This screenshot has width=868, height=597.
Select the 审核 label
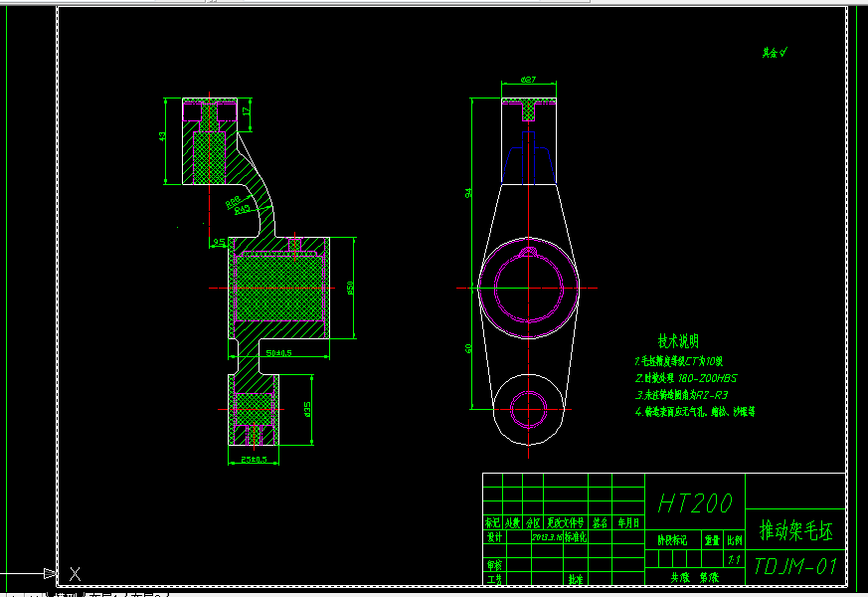pyautogui.click(x=494, y=565)
